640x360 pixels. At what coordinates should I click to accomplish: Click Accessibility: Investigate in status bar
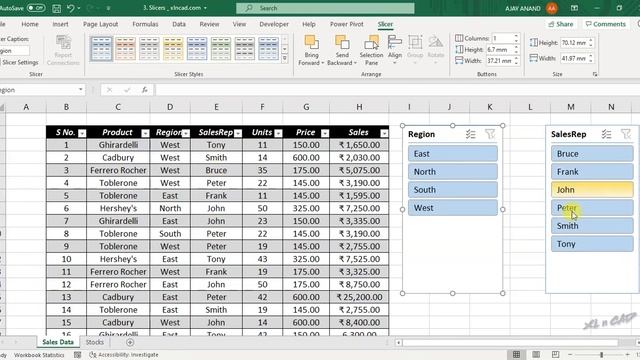pyautogui.click(x=124, y=355)
